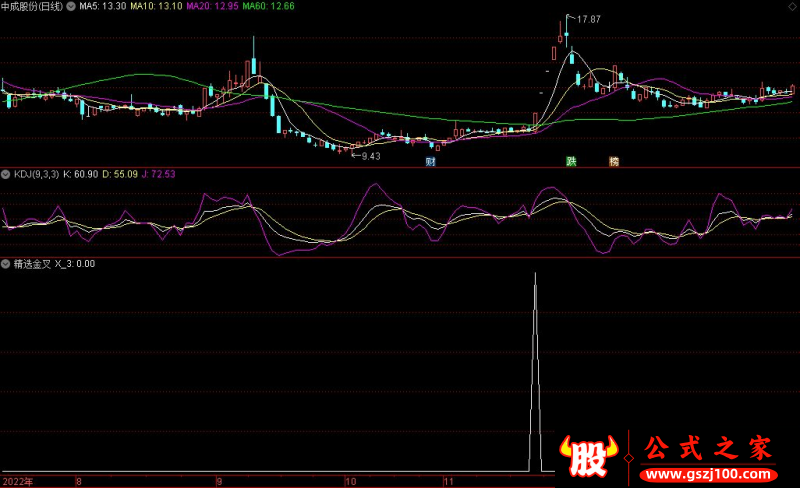Click the round icon left of 精选金叉

[x=6, y=265]
